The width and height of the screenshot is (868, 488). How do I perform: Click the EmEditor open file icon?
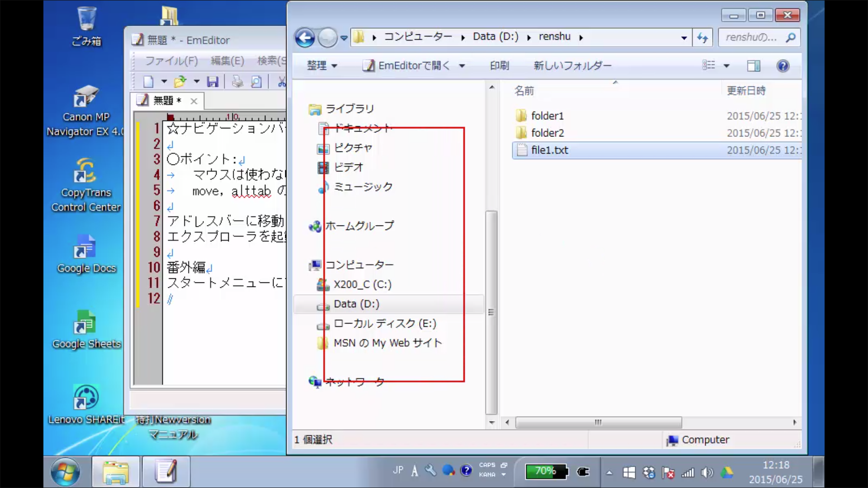180,82
